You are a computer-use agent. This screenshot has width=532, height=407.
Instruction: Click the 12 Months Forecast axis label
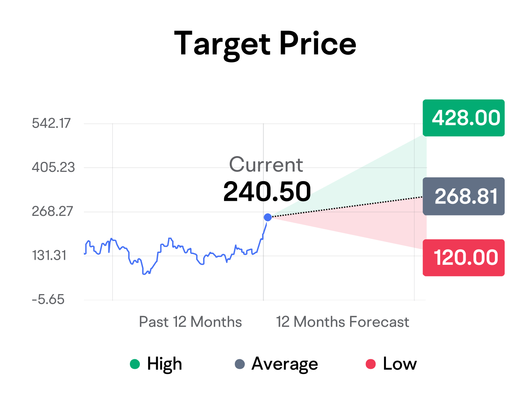click(x=342, y=322)
